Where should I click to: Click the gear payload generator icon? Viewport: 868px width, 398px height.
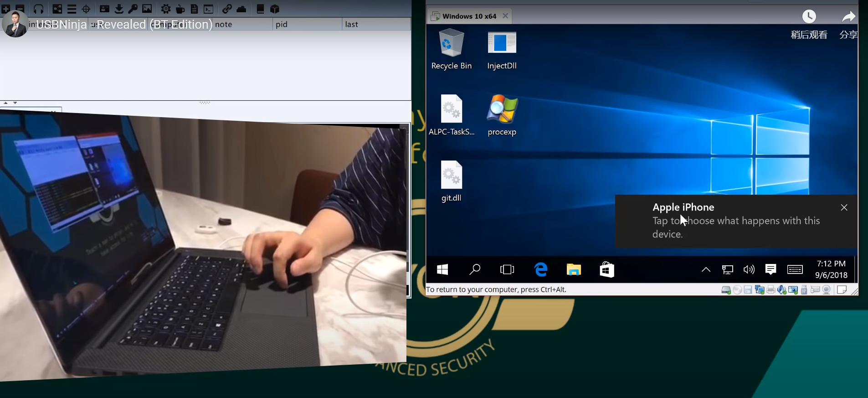[x=166, y=9]
